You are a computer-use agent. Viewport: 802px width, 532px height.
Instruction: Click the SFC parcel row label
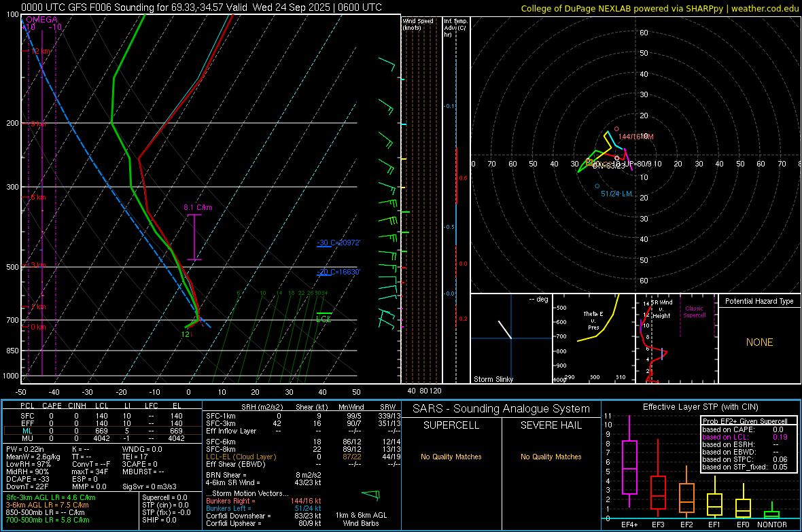(27, 416)
